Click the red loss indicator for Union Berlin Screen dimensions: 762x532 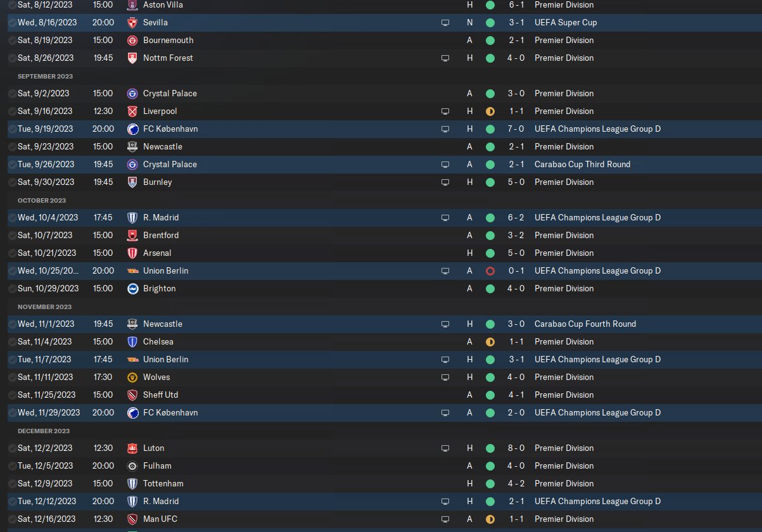[490, 270]
